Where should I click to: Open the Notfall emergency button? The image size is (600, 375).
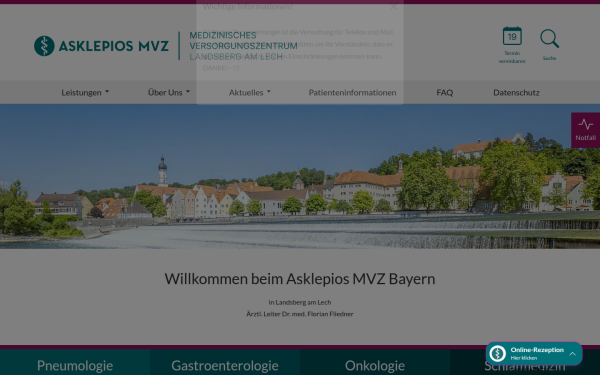pyautogui.click(x=585, y=130)
